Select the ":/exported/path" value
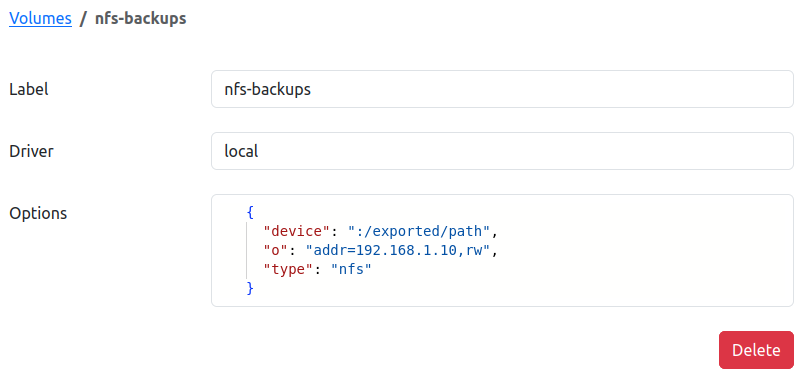This screenshot has height=379, width=799. pyautogui.click(x=419, y=232)
